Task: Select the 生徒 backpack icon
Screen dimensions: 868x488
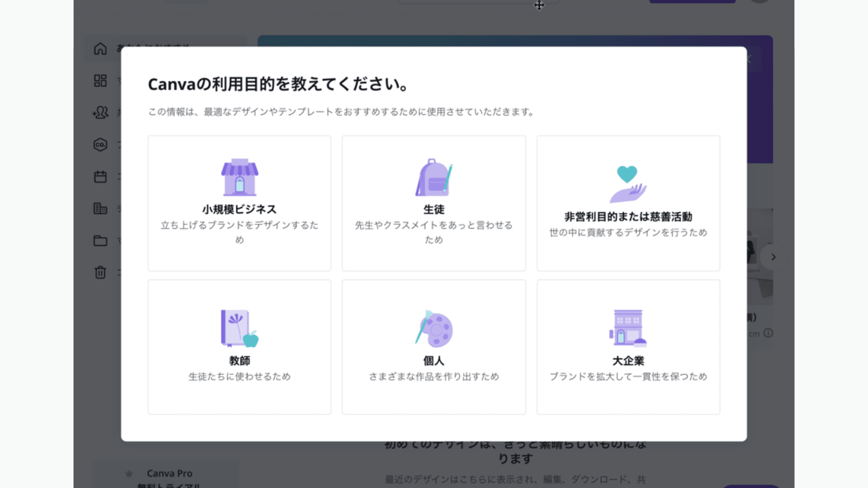Action: pos(434,177)
